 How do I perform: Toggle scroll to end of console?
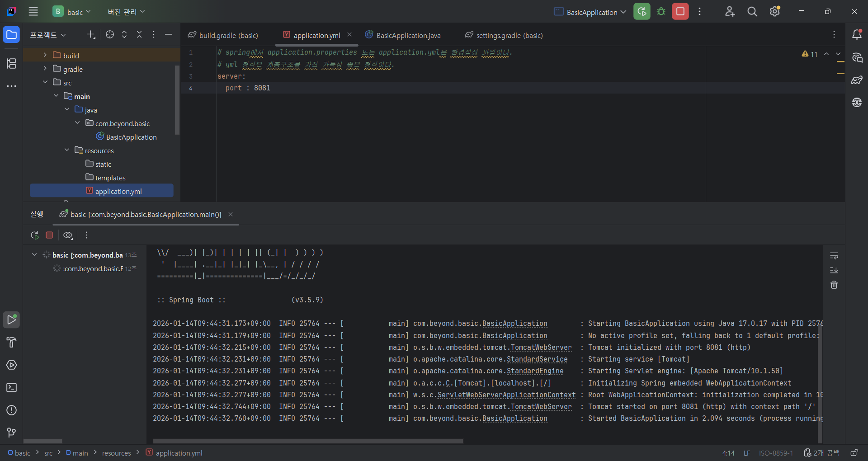[x=834, y=270]
